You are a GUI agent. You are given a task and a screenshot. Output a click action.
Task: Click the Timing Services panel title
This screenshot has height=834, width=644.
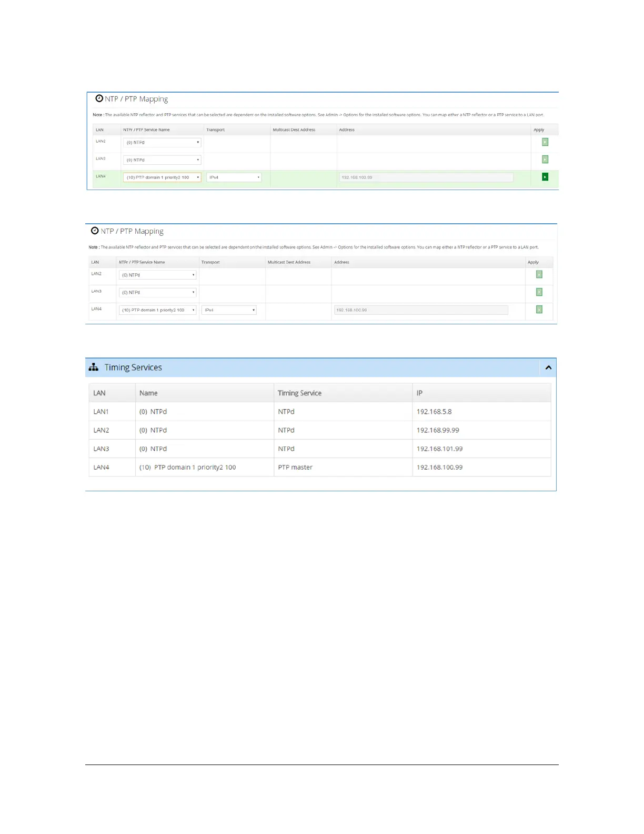point(133,368)
